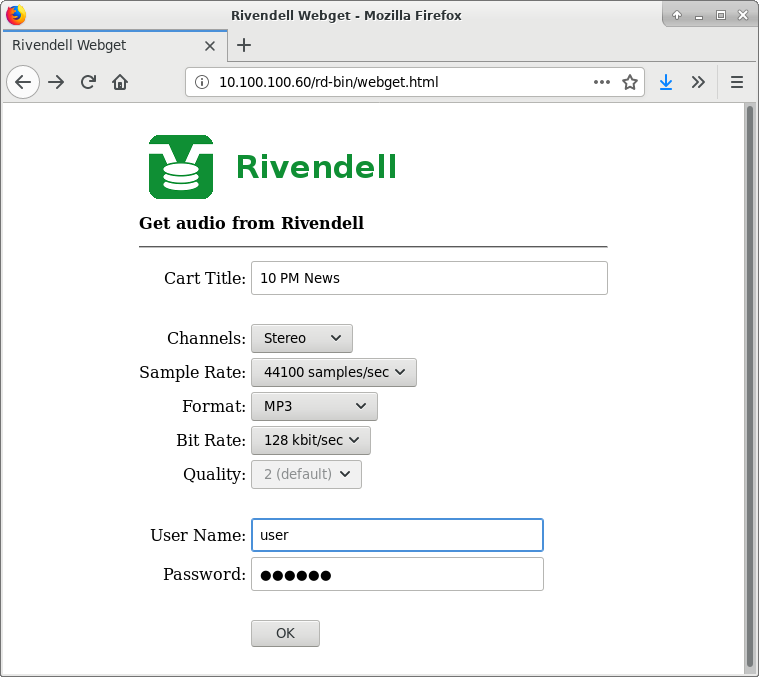
Task: Open page actions three-dot menu
Action: tap(601, 82)
